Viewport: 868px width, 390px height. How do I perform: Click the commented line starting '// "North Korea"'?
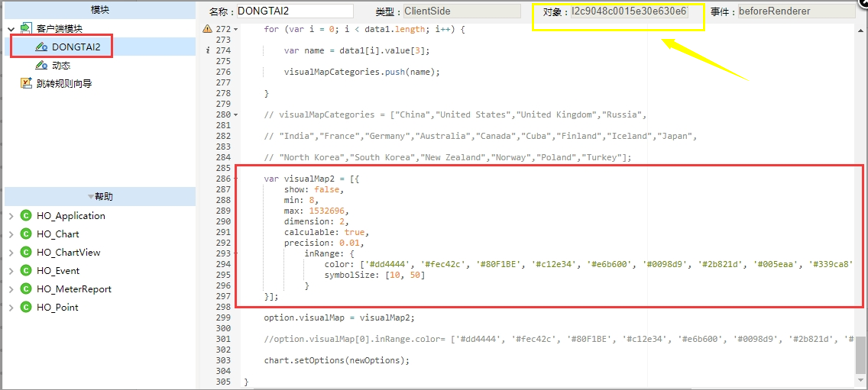tap(448, 158)
